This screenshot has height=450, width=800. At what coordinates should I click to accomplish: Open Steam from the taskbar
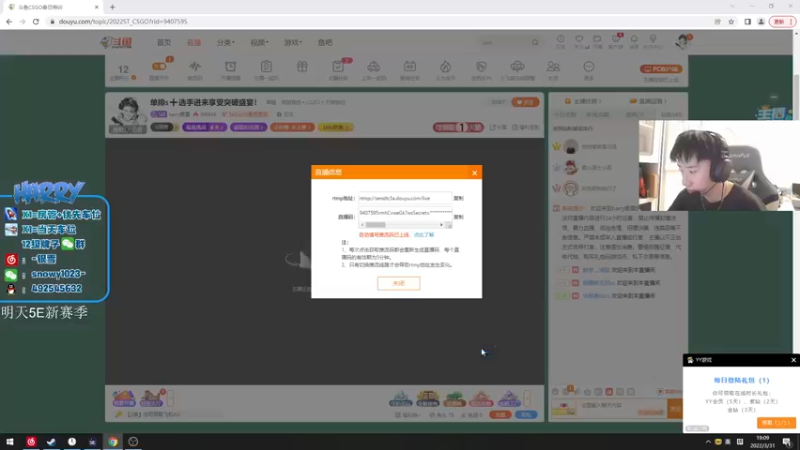52,442
